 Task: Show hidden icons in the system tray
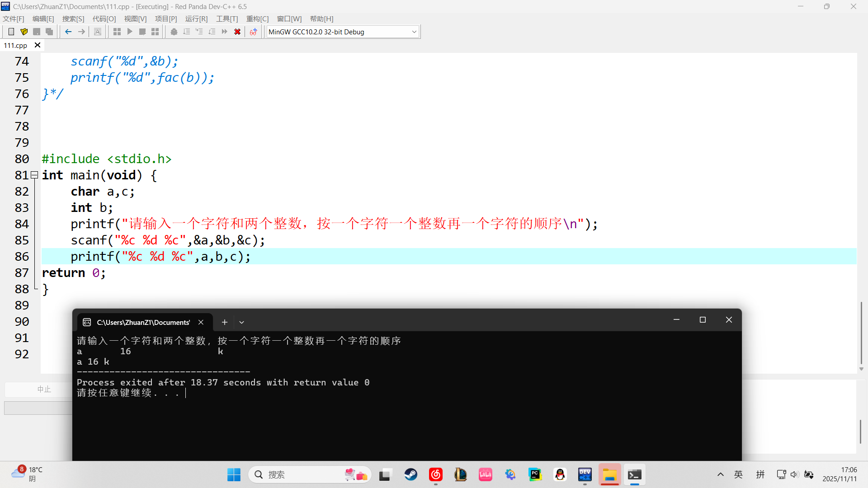[x=720, y=474]
